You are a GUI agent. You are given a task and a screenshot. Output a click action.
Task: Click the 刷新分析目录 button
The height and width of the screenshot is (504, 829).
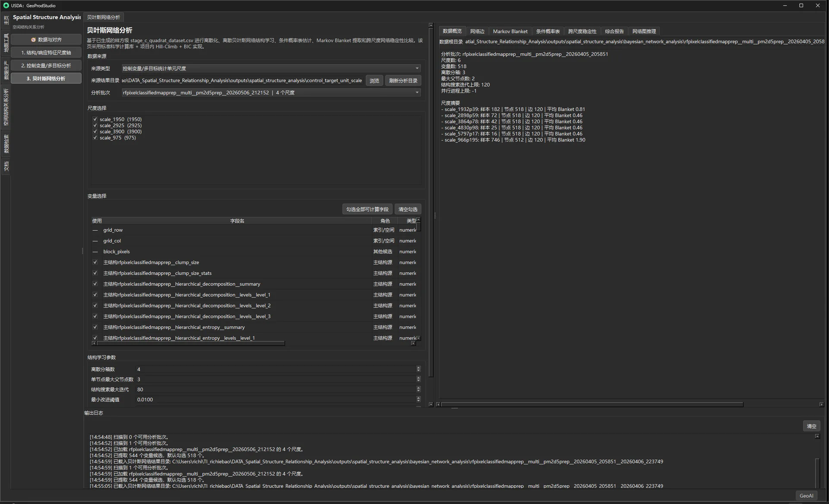tap(403, 81)
